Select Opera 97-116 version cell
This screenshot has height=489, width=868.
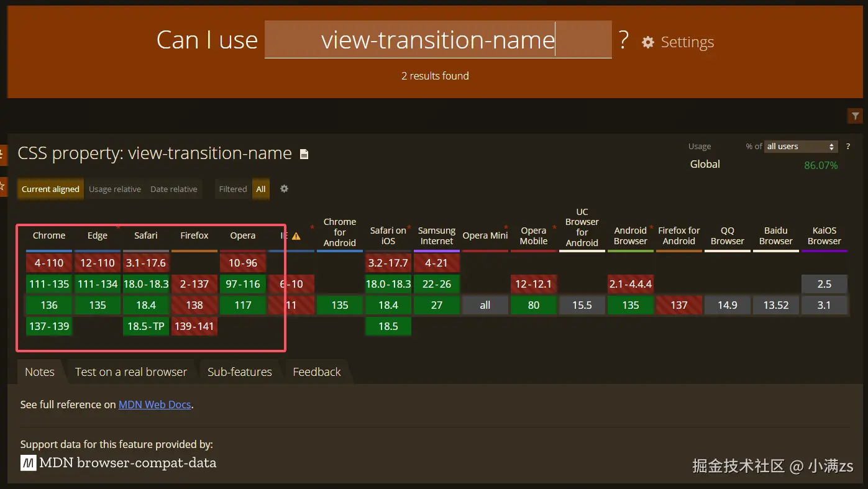[x=243, y=284]
